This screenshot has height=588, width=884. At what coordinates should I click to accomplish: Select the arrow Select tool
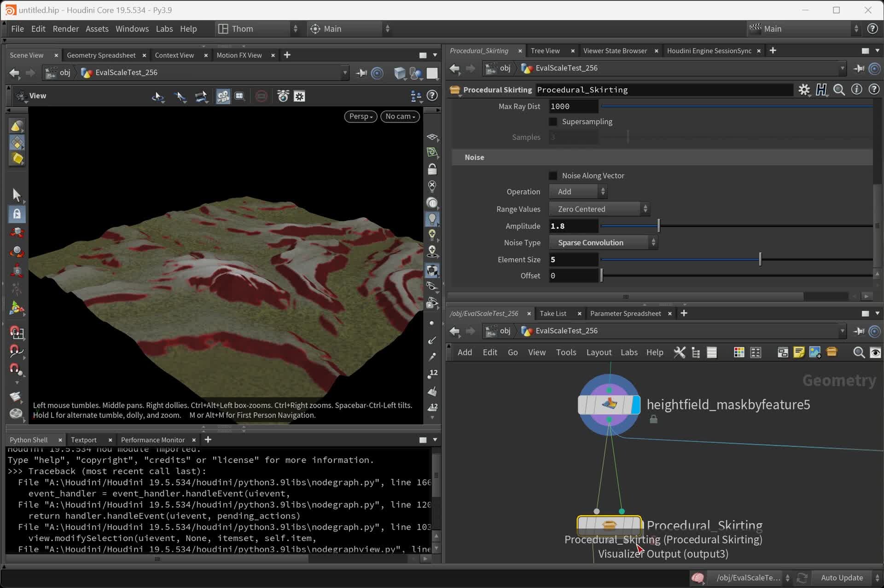17,195
